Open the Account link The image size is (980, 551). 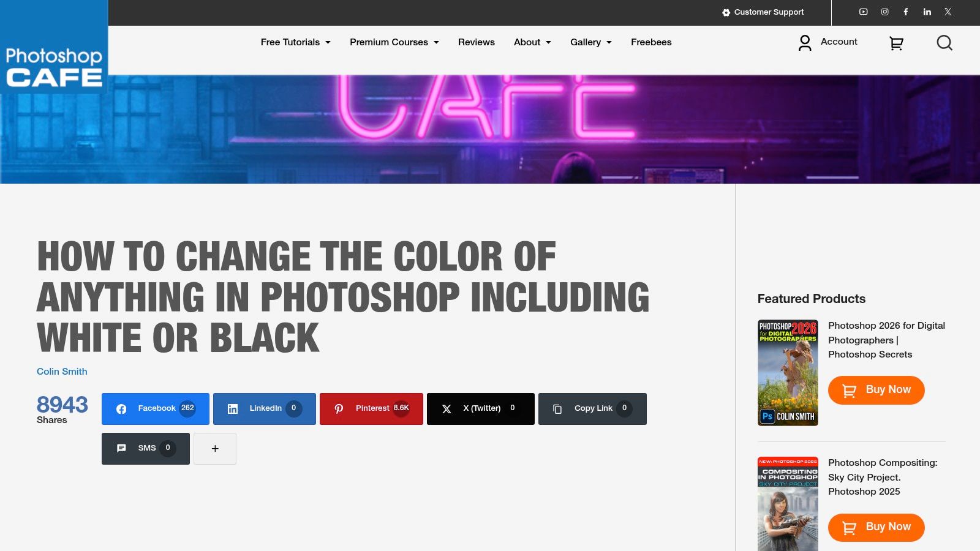pos(839,42)
